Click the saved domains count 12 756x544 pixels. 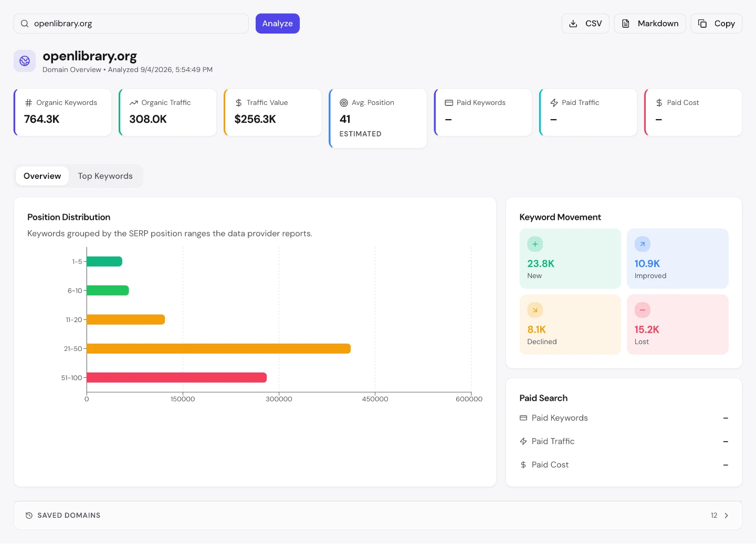[714, 516]
